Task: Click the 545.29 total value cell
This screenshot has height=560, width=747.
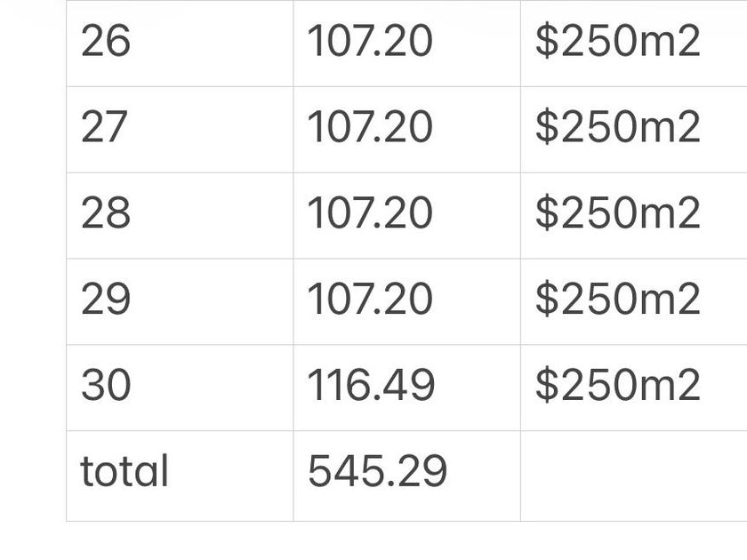Action: point(377,471)
